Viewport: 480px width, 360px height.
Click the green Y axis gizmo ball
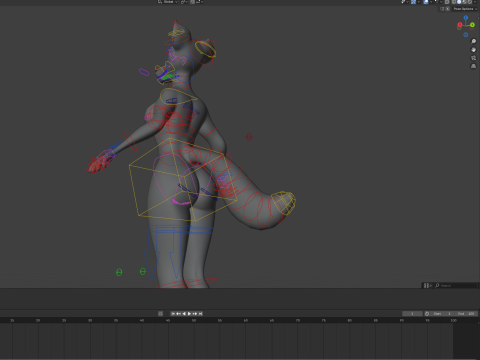[472, 25]
